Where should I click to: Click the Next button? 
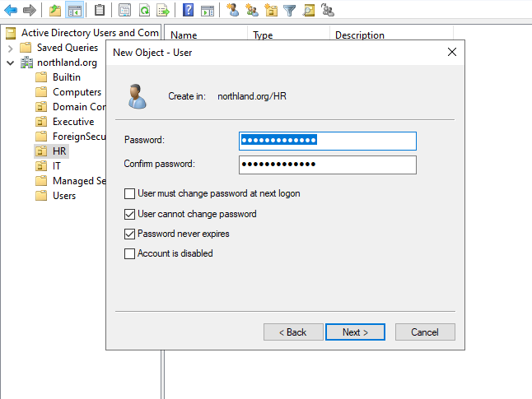[x=354, y=332]
